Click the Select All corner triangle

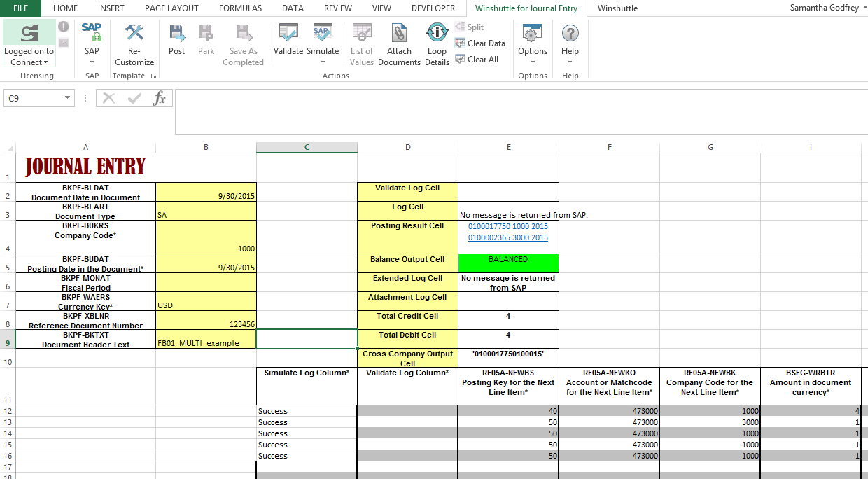tap(10, 148)
